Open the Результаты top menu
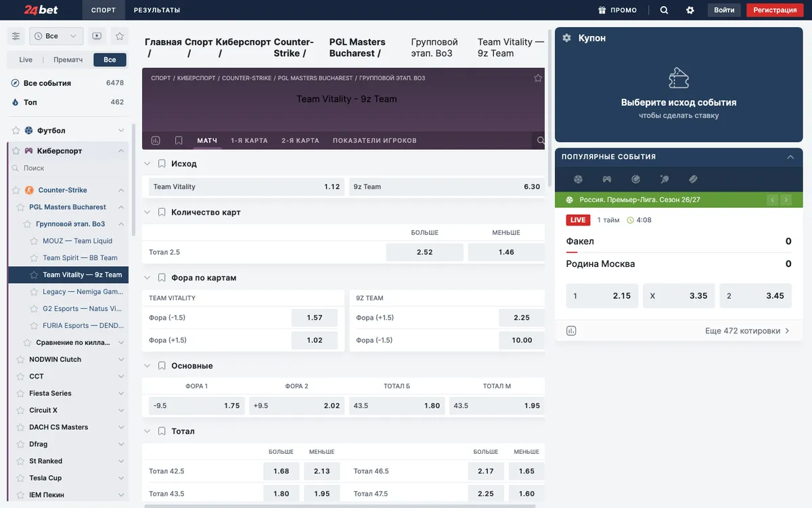 157,10
